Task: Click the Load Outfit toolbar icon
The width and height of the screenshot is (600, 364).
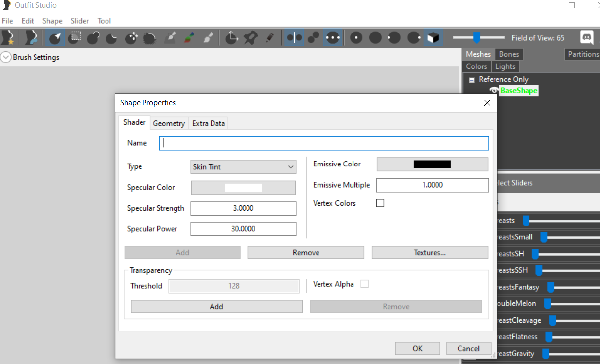Action: pyautogui.click(x=32, y=38)
